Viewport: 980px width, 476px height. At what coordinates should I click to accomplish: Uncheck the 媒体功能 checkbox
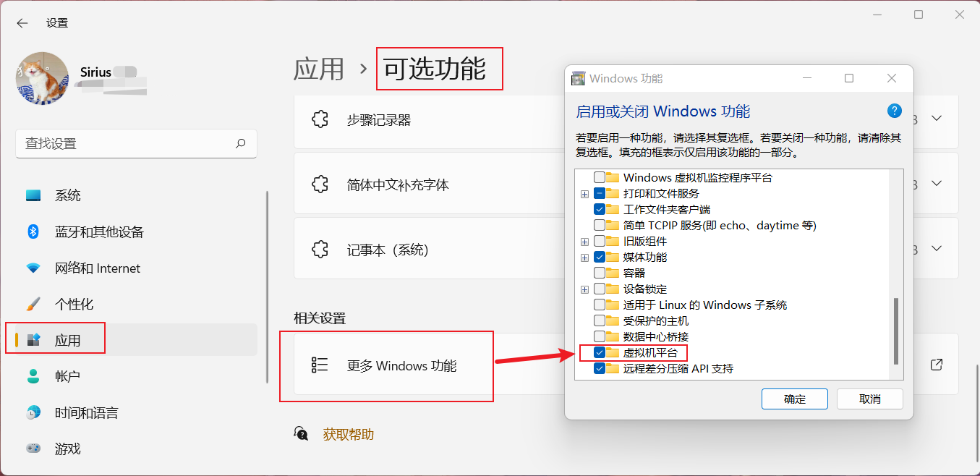[600, 257]
